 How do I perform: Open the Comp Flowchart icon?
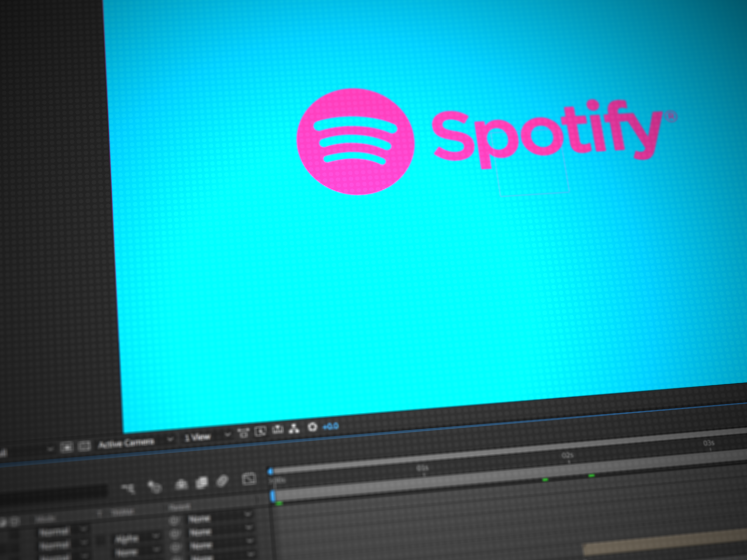coord(295,428)
